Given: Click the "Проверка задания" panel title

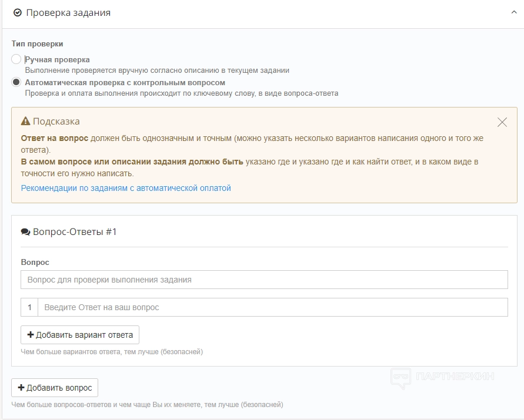Looking at the screenshot, I should coord(68,12).
